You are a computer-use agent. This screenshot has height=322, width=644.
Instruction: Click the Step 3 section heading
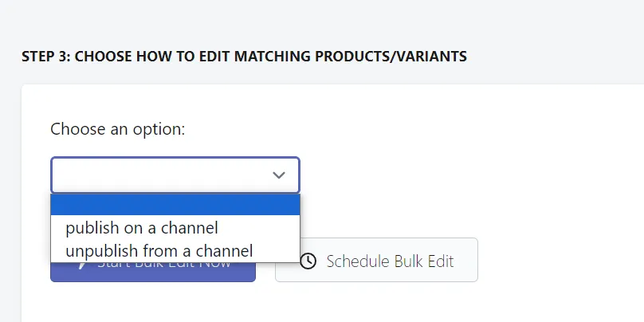coord(244,57)
